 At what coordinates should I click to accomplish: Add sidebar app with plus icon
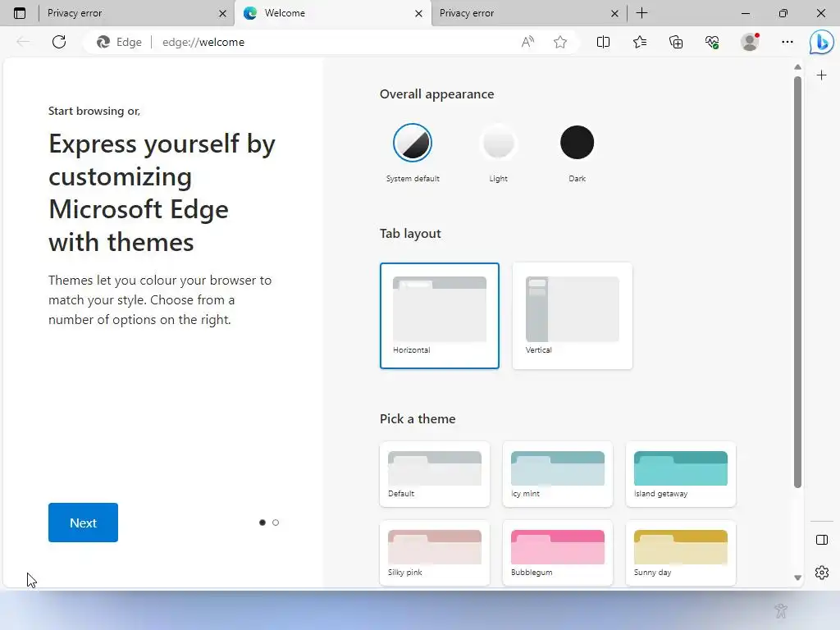click(x=821, y=75)
